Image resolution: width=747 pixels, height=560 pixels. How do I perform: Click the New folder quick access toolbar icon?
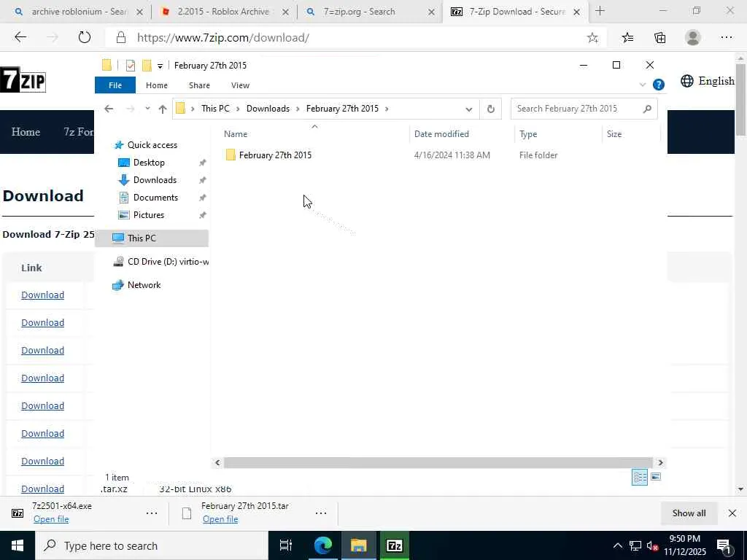(147, 65)
